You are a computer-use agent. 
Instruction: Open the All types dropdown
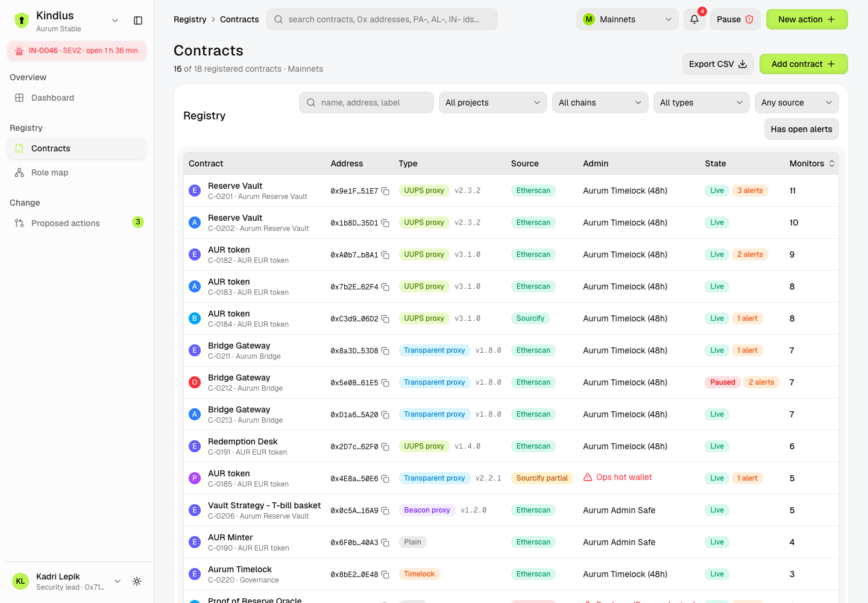pos(701,103)
